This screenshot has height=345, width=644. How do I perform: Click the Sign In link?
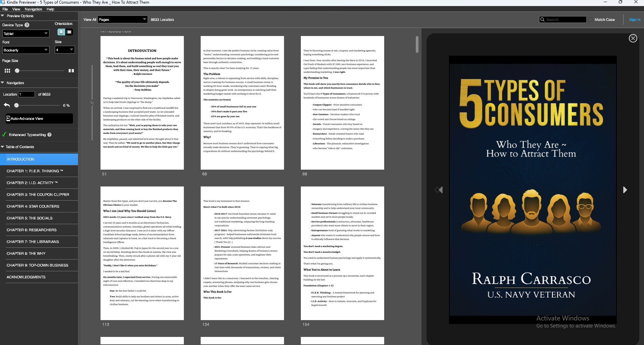[x=635, y=20]
